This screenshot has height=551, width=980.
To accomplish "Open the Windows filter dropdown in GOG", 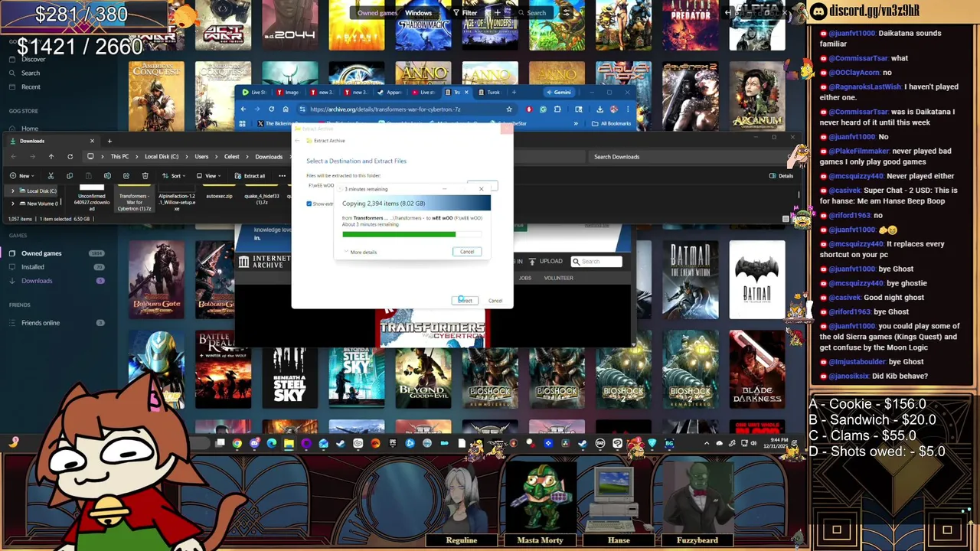I will point(418,13).
